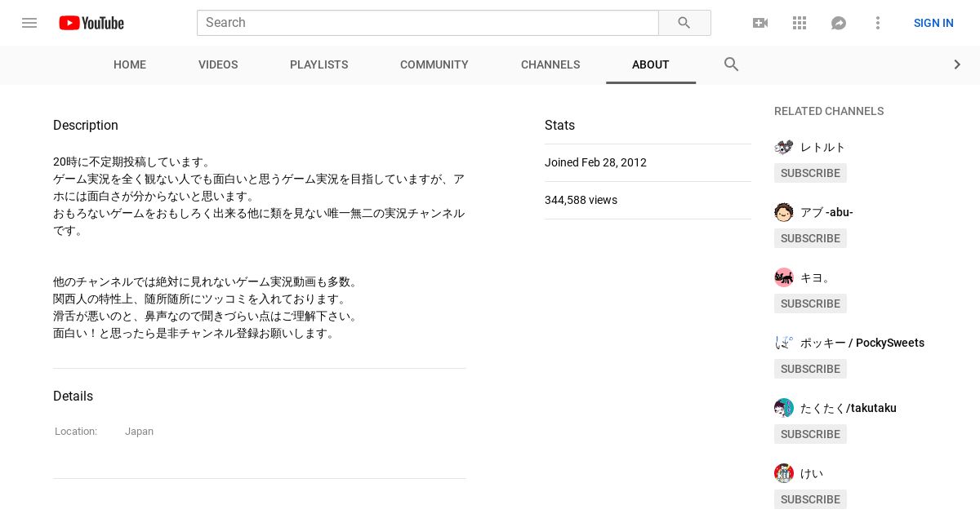980x514 pixels.
Task: Open the three-dot settings menu
Action: pyautogui.click(x=878, y=23)
